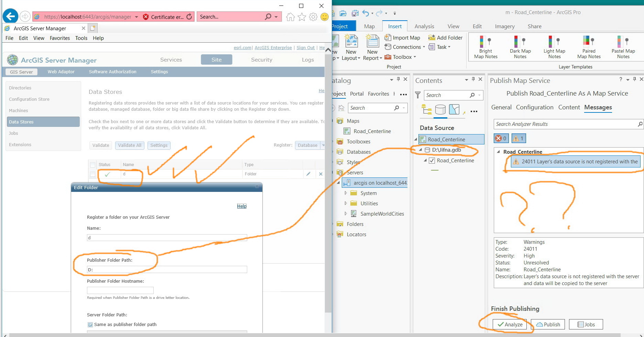Uncheck Road_Centerline layer visibility in Contents
This screenshot has height=337, width=644.
click(432, 161)
